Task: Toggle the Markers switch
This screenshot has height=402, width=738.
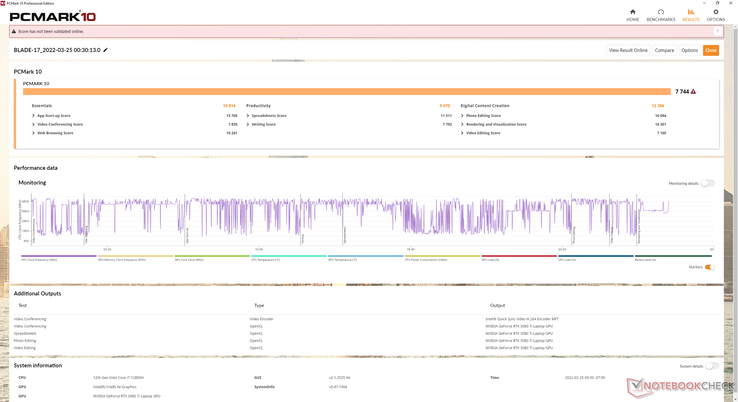Action: [710, 267]
